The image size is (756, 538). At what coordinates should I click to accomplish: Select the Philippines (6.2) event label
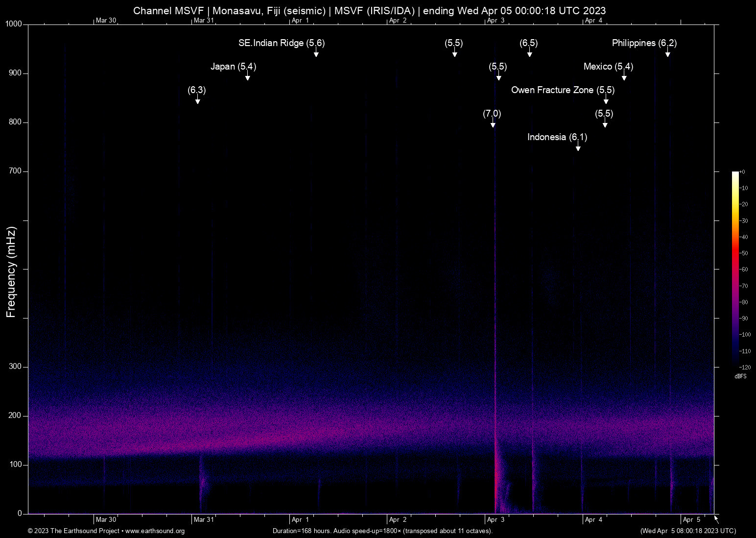[x=644, y=43]
